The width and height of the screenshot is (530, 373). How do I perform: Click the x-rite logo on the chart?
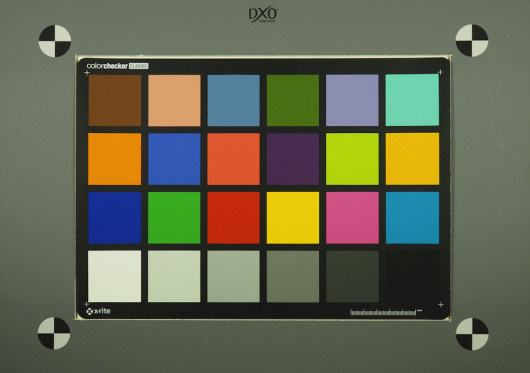(98, 311)
